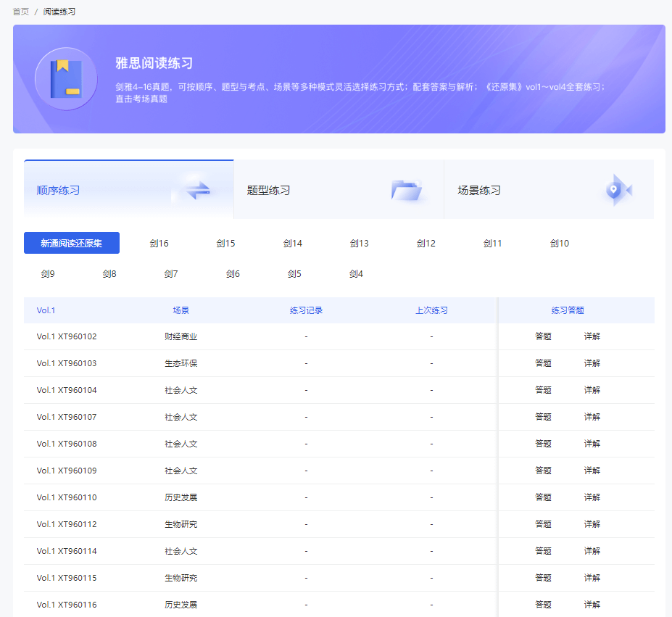The image size is (672, 617).
Task: Open 详解 for Vol.1 XT960104
Action: [x=592, y=390]
